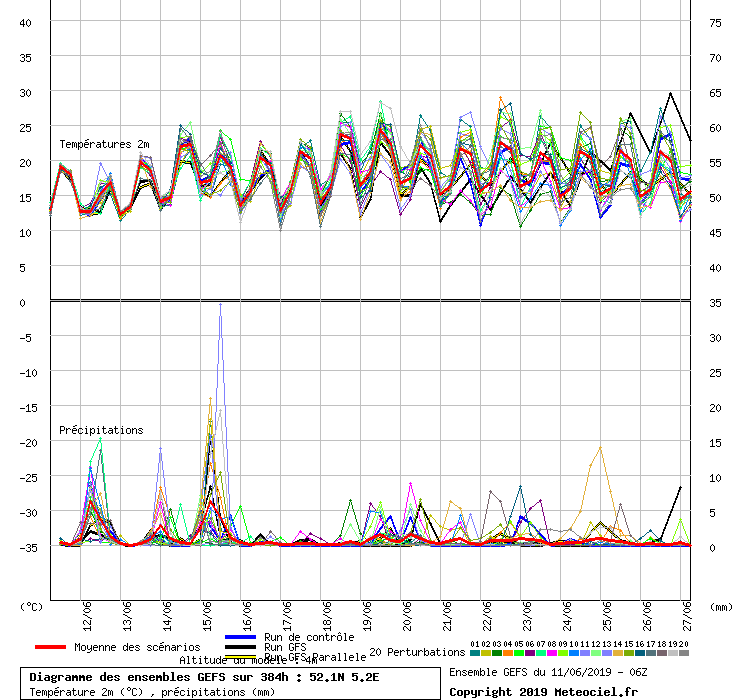
Task: Click the '20 Perturbations' legend label
Action: (x=417, y=652)
